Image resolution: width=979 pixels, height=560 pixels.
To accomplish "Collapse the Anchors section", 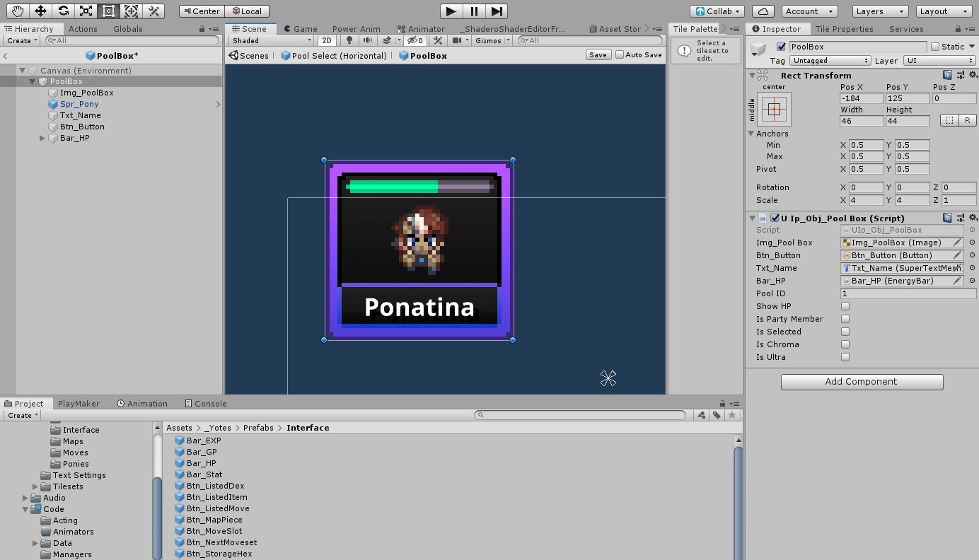I will click(x=751, y=134).
